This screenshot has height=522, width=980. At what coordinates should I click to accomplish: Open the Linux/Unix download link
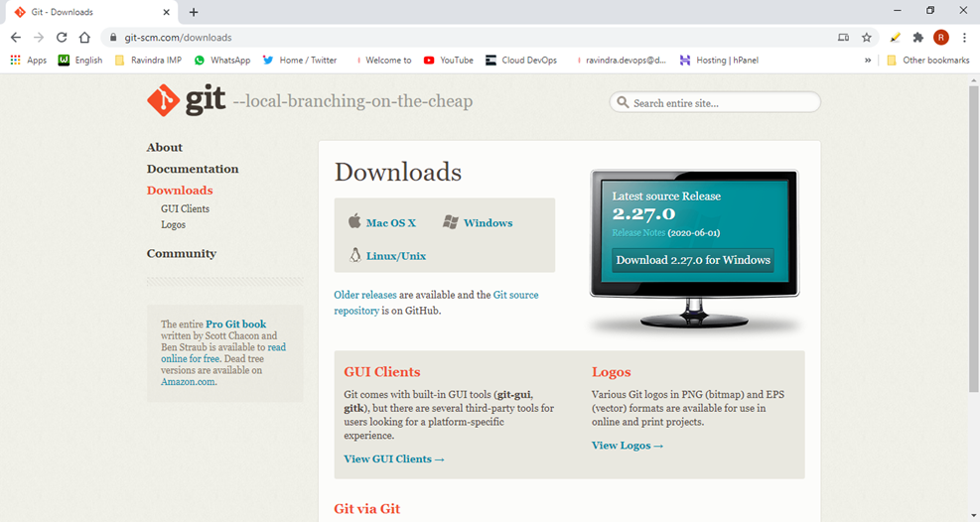[395, 256]
